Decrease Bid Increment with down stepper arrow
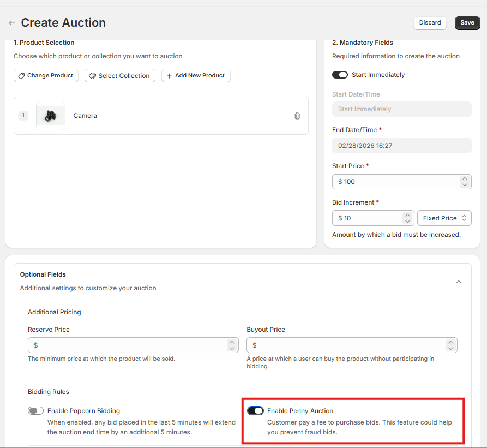Screen dimensions: 487x448 (407, 221)
